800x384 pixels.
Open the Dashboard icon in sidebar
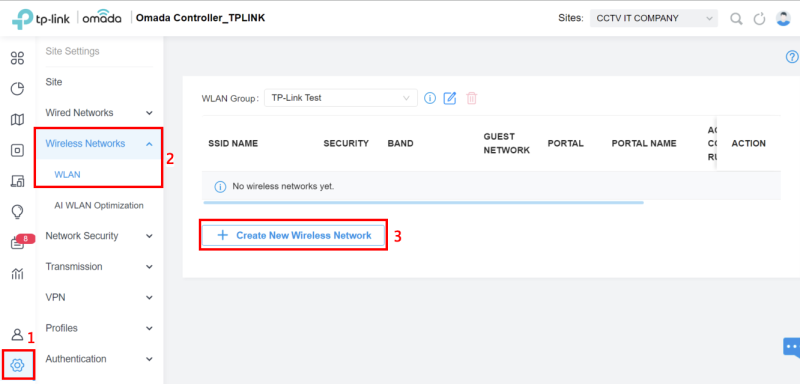point(17,58)
